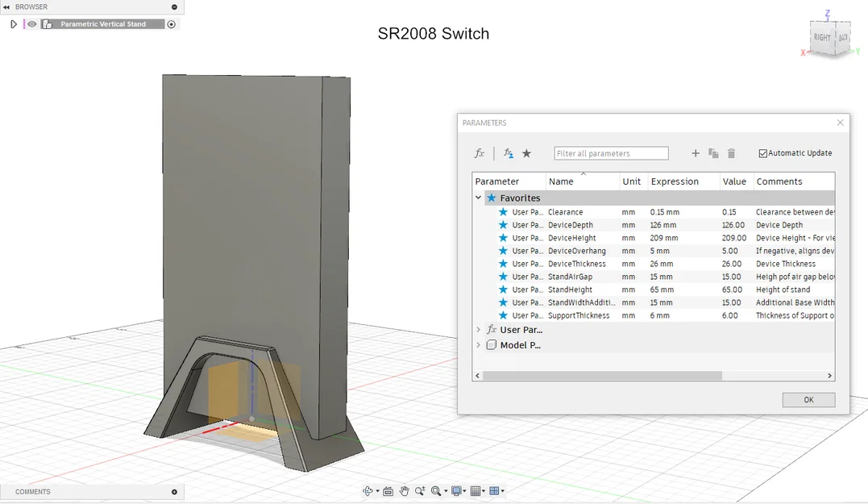Screen dimensions: 868x504
Task: Click the copy parameter icon
Action: 713,153
